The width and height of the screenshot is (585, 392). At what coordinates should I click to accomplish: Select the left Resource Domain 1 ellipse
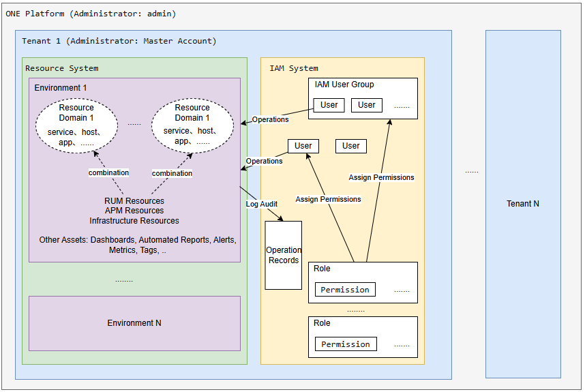click(76, 125)
